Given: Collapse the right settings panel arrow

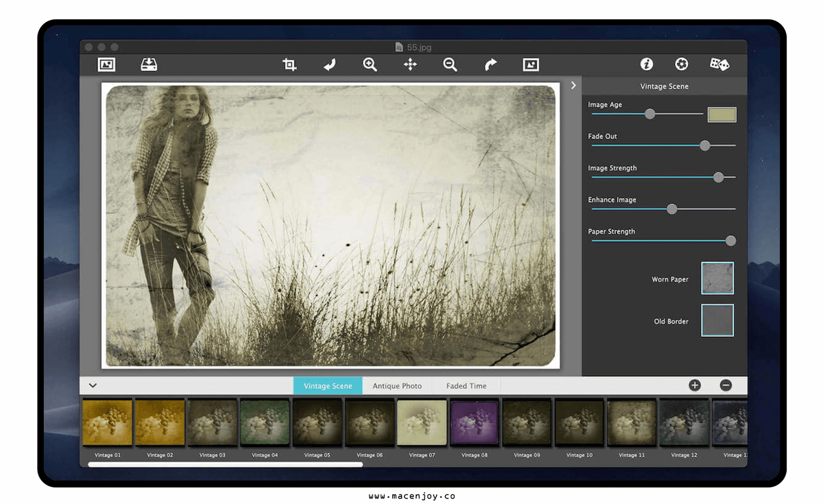Looking at the screenshot, I should (x=573, y=86).
